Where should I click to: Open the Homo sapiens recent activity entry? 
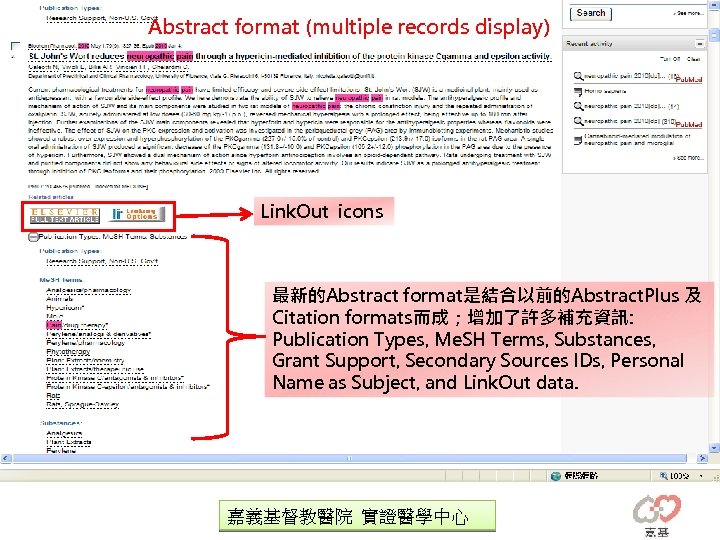point(605,91)
